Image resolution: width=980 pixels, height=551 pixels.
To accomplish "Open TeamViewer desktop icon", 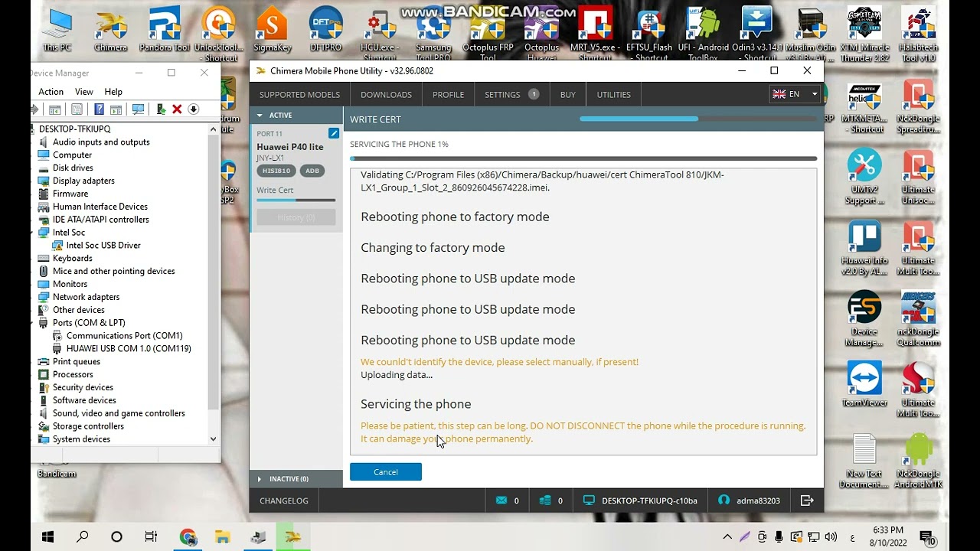I will click(864, 384).
